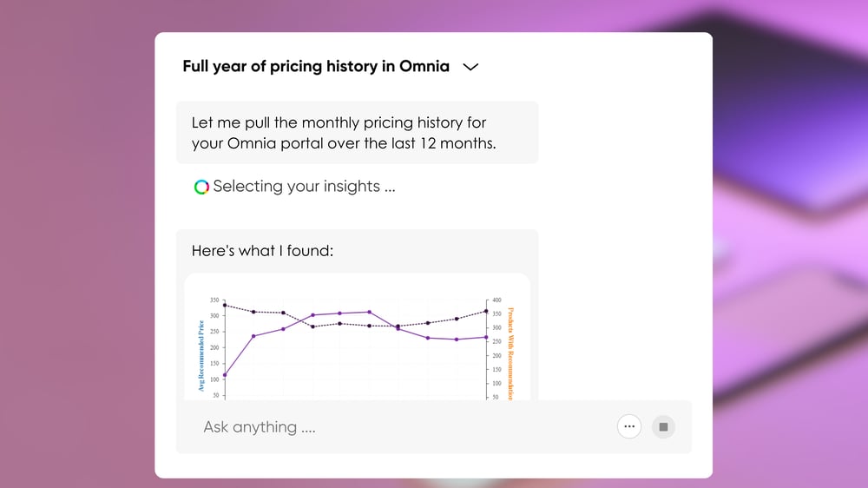Select the last purple line data point at right

point(487,337)
